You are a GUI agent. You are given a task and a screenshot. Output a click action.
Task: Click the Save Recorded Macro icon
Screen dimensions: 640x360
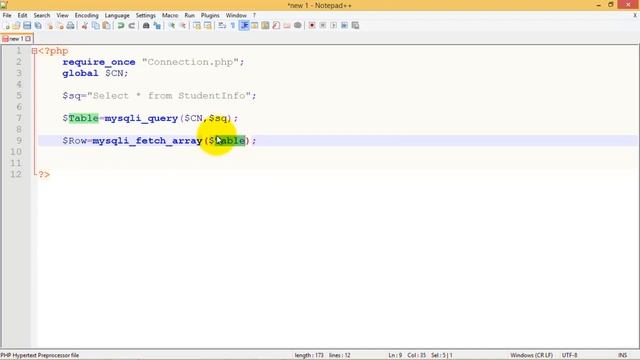point(355,26)
